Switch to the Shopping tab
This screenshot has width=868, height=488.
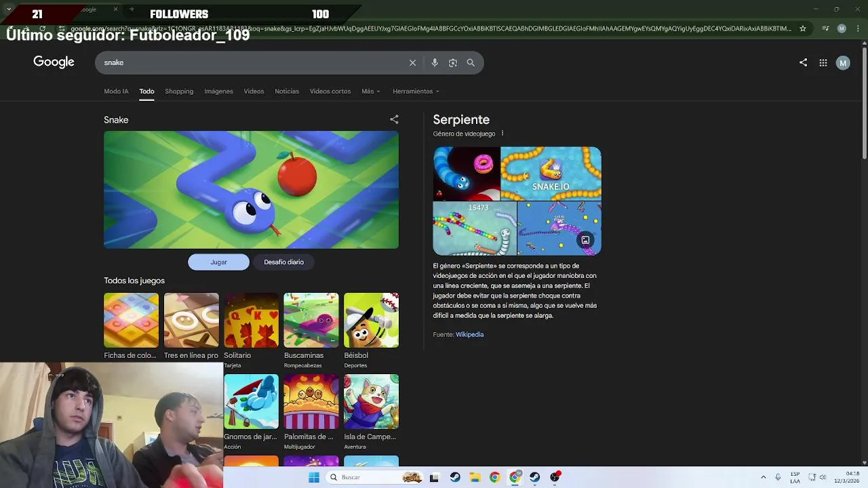(x=179, y=91)
